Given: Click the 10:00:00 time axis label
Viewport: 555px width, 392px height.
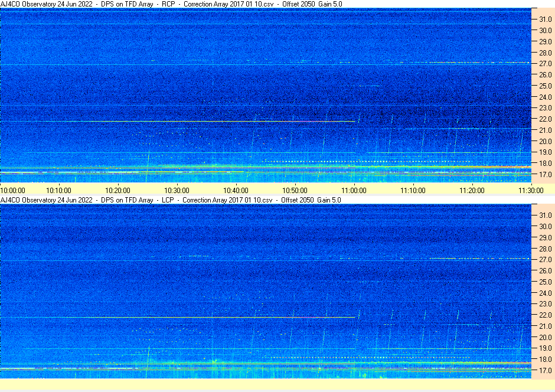Looking at the screenshot, I should [x=13, y=191].
